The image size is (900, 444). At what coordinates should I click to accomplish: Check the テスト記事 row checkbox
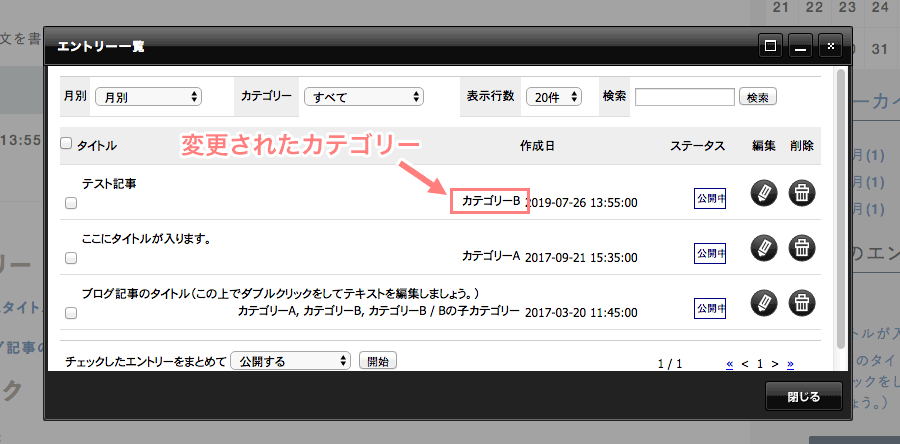71,203
